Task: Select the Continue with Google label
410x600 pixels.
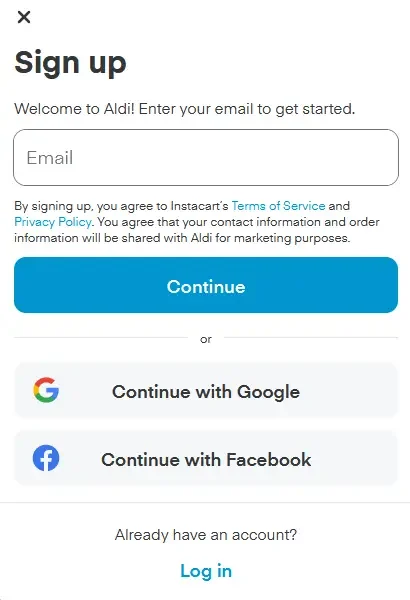Action: tap(206, 392)
